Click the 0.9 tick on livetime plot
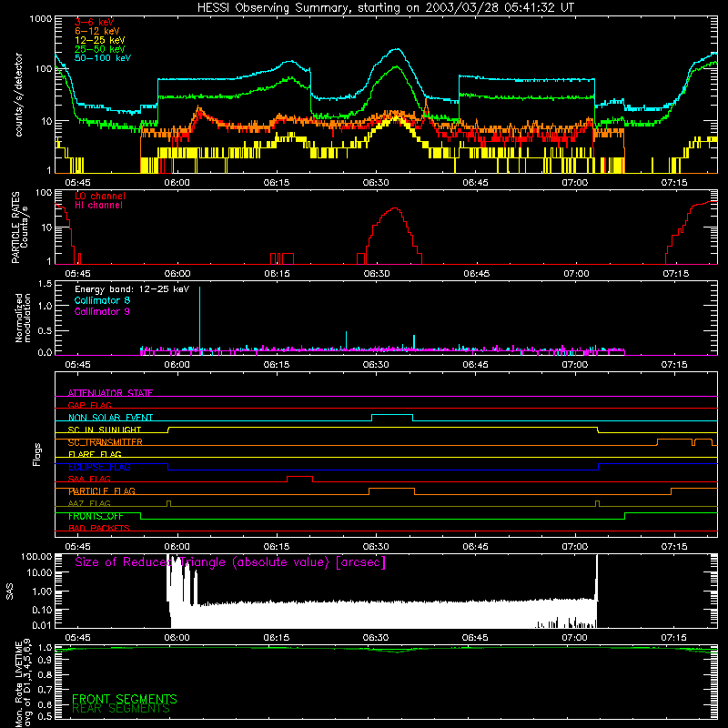This screenshot has height=728, width=728. tap(45, 661)
